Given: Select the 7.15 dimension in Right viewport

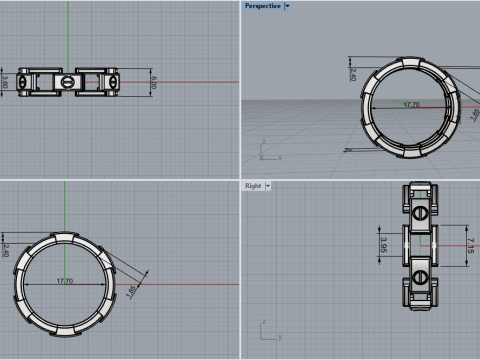Looking at the screenshot, I should [470, 246].
